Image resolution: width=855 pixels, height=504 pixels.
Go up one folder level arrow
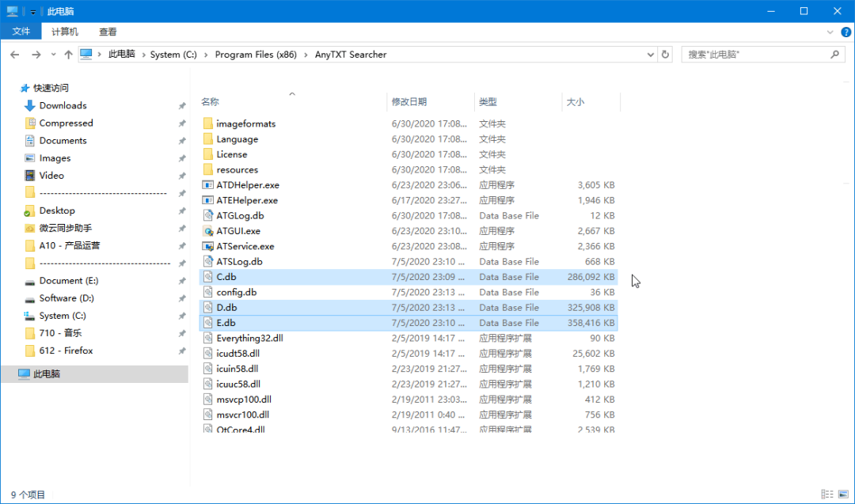click(x=68, y=55)
